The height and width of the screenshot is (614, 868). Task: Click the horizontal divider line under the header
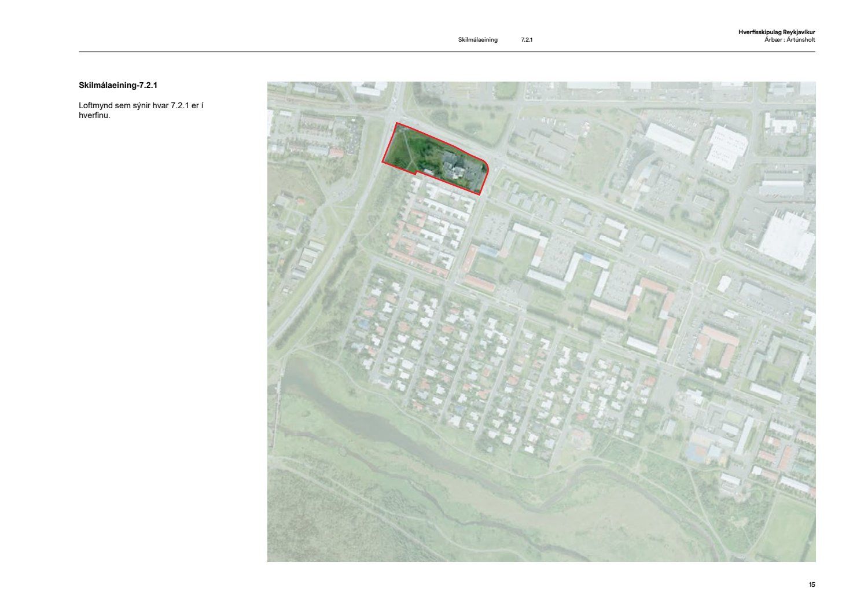pos(447,52)
